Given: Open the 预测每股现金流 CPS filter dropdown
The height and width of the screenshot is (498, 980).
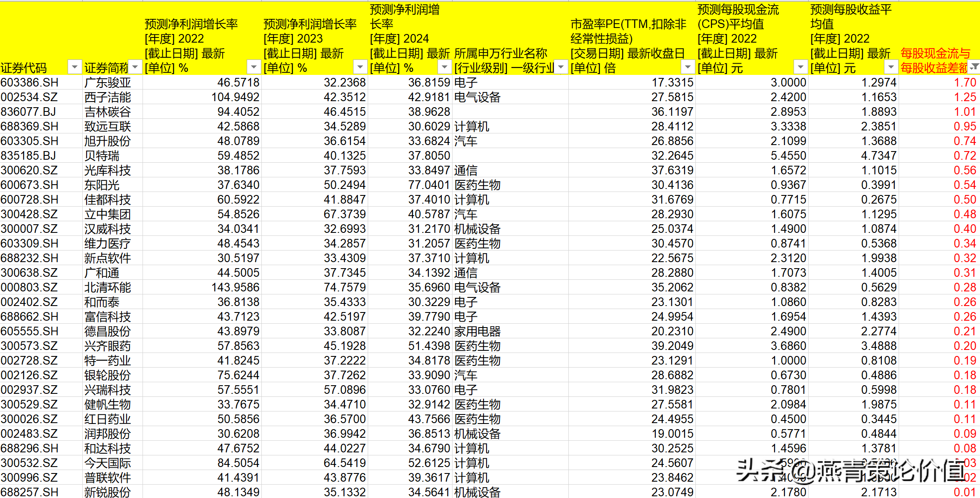Looking at the screenshot, I should [x=800, y=67].
